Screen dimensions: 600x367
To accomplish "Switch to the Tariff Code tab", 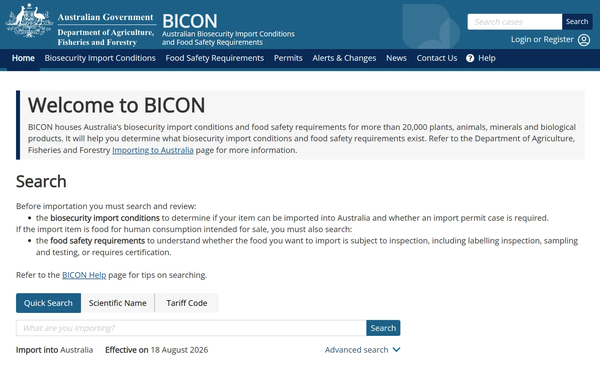I will 187,303.
